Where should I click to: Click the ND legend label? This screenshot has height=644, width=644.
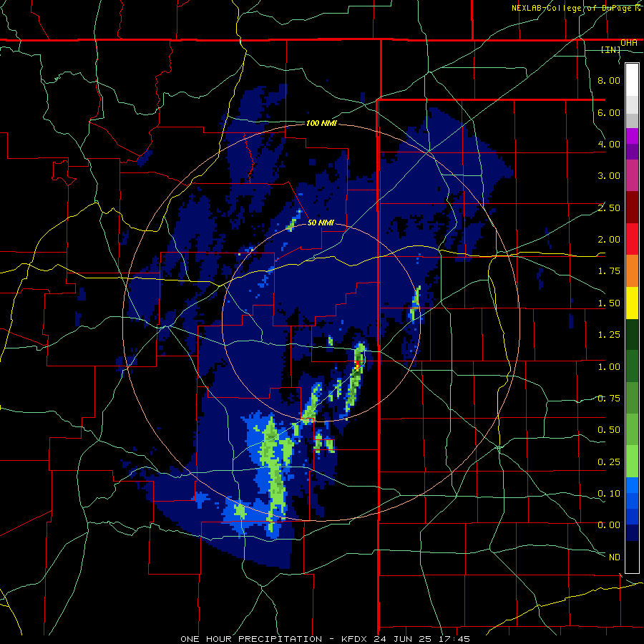[x=615, y=557]
